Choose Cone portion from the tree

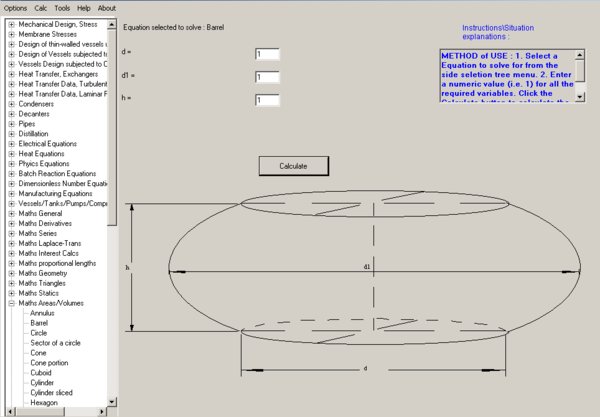point(49,363)
